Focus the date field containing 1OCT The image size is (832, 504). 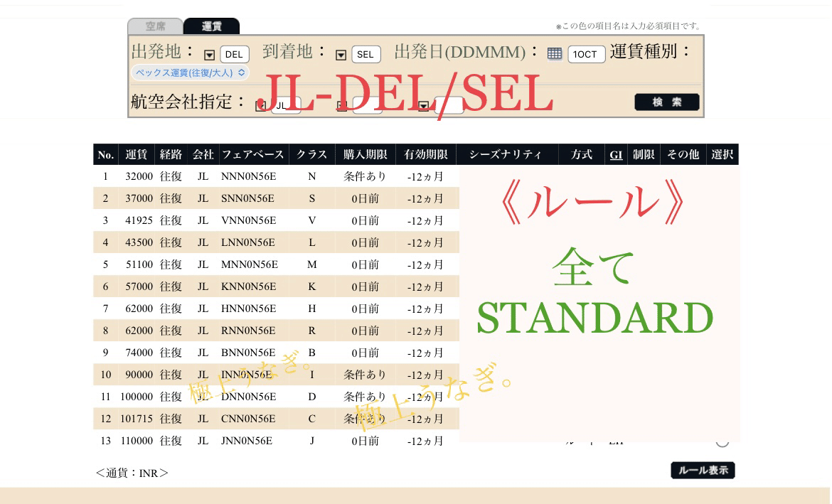coord(587,55)
